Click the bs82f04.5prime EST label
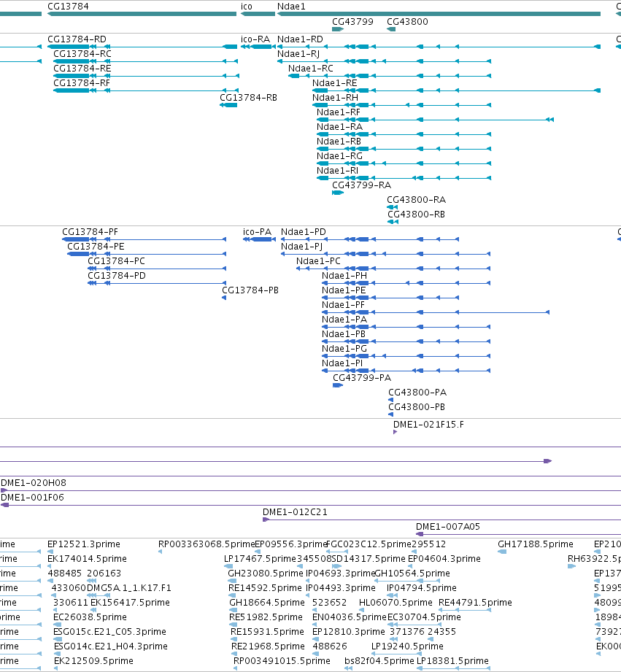621x672 pixels. coord(379,660)
